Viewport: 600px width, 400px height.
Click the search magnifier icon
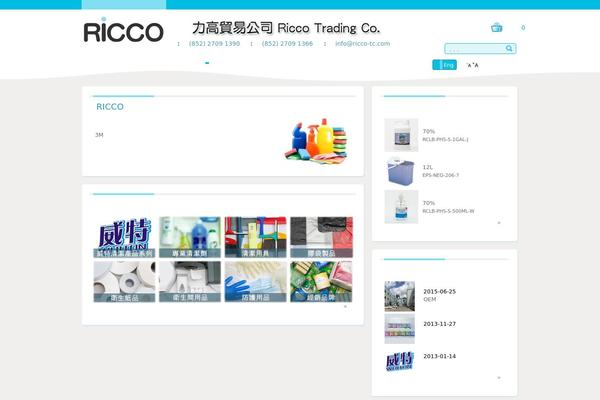click(x=509, y=48)
